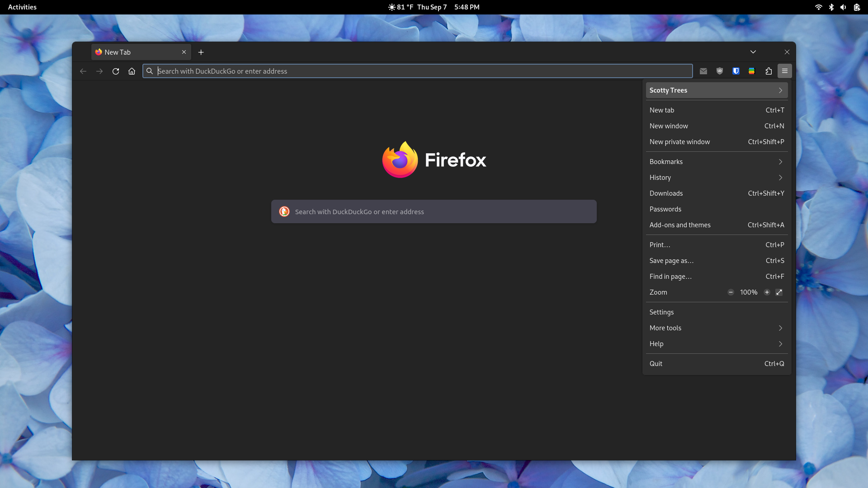868x488 pixels.
Task: Close the hamburger application menu button
Action: point(785,71)
